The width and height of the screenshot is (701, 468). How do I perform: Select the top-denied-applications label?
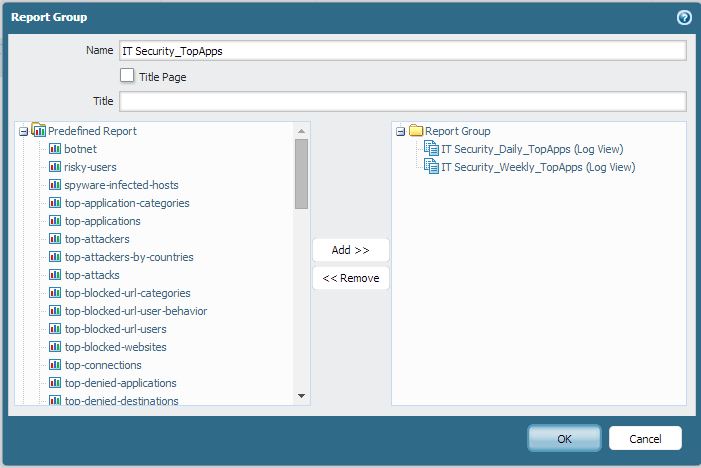click(x=120, y=383)
